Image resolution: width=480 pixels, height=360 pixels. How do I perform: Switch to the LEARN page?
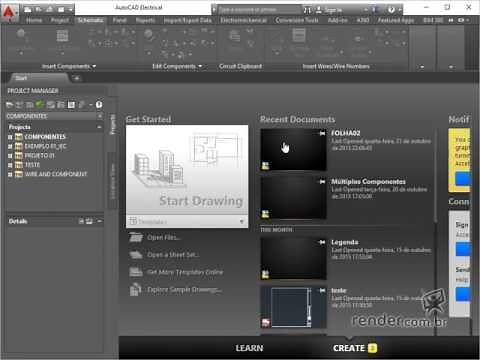tap(249, 348)
